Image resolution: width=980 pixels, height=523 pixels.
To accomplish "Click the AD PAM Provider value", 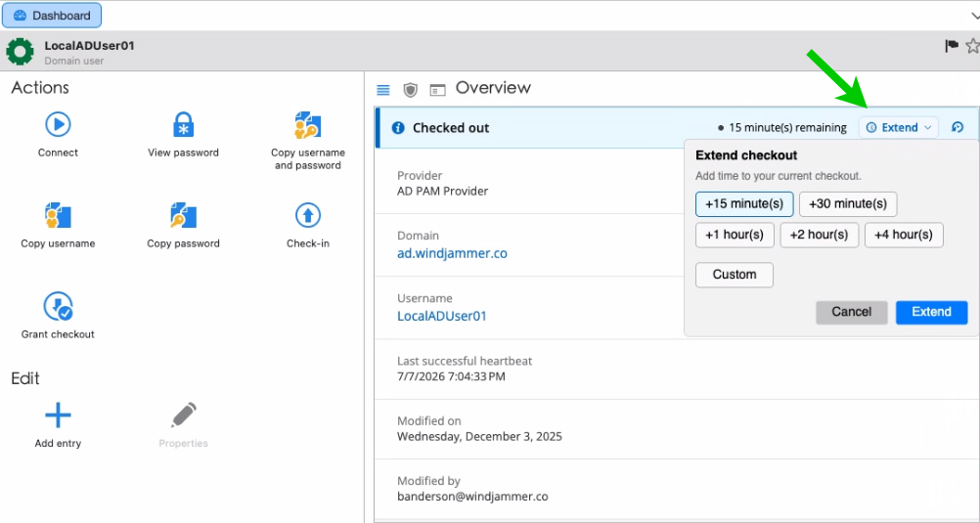I will pos(442,192).
